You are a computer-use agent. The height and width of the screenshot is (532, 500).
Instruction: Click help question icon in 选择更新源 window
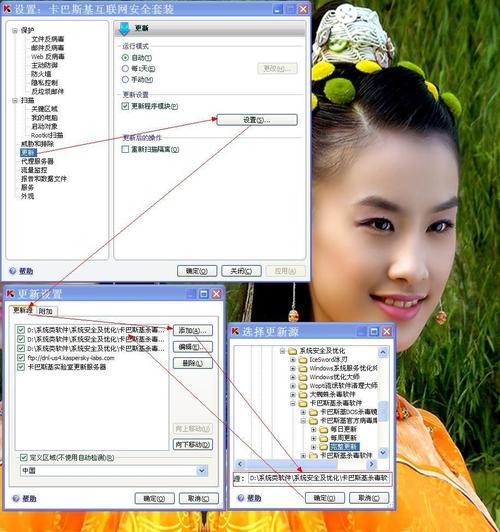click(241, 498)
